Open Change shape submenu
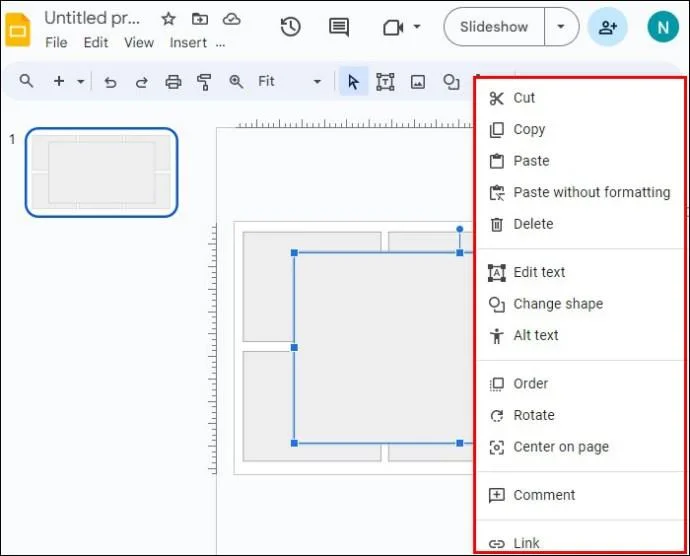The height and width of the screenshot is (556, 690). pyautogui.click(x=580, y=304)
